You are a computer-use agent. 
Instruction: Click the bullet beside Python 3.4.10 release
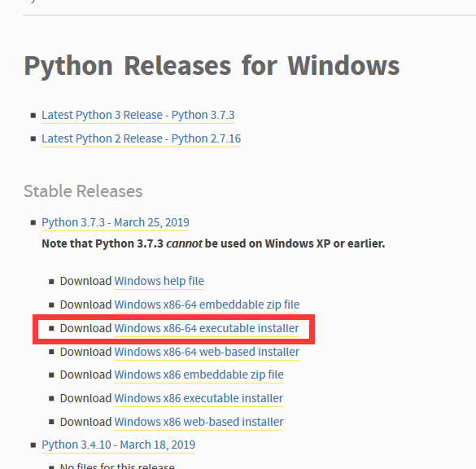tap(33, 445)
